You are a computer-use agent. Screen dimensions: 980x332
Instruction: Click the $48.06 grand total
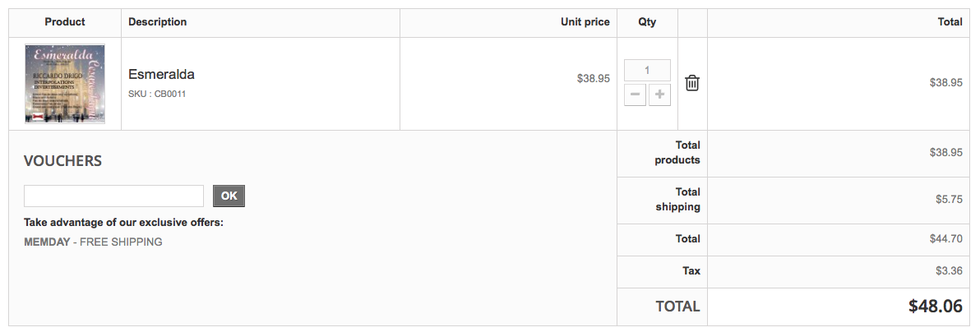pyautogui.click(x=936, y=307)
